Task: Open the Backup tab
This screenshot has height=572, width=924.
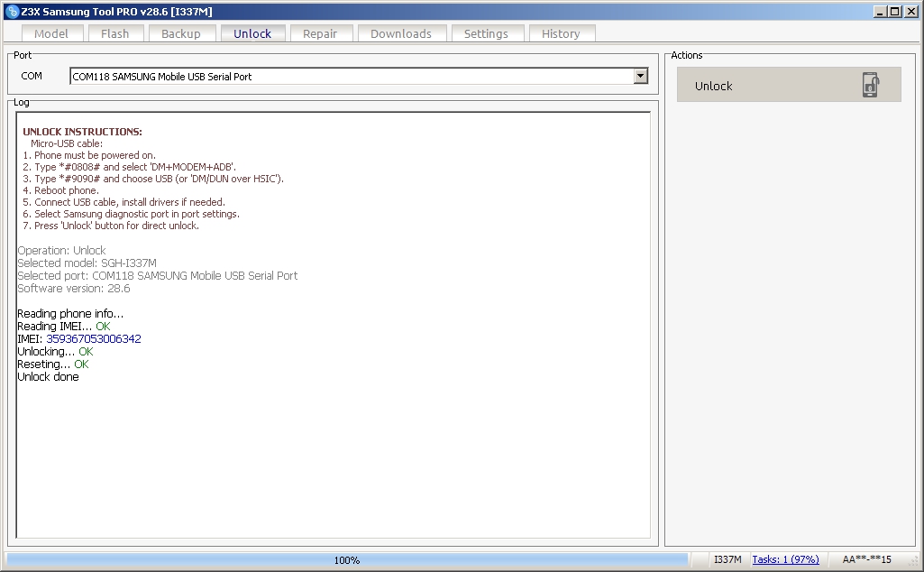Action: 181,33
